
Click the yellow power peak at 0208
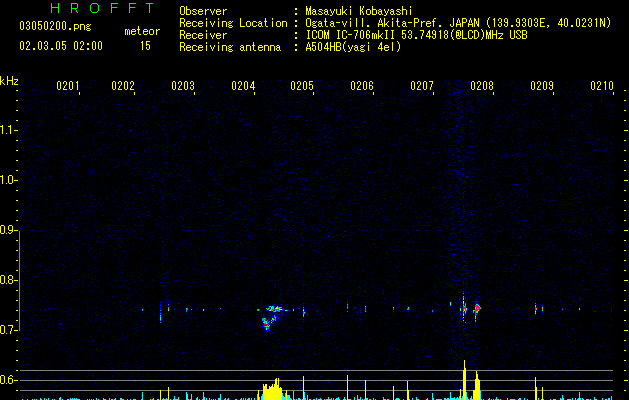(x=477, y=386)
